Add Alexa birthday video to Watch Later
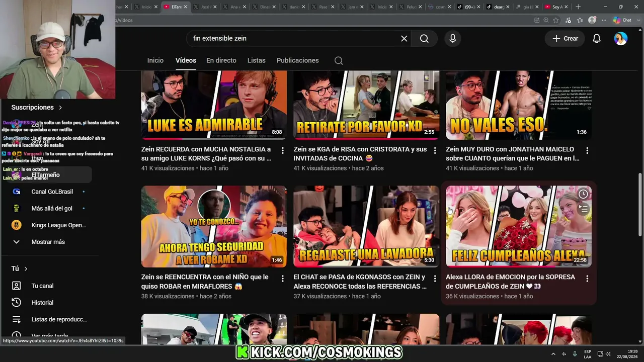The image size is (644, 362). point(583,194)
